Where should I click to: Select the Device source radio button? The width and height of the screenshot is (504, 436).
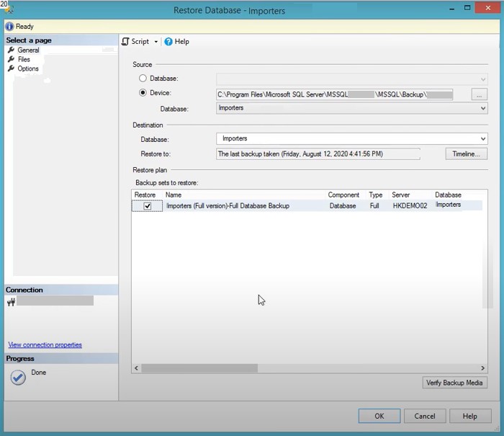pos(143,93)
